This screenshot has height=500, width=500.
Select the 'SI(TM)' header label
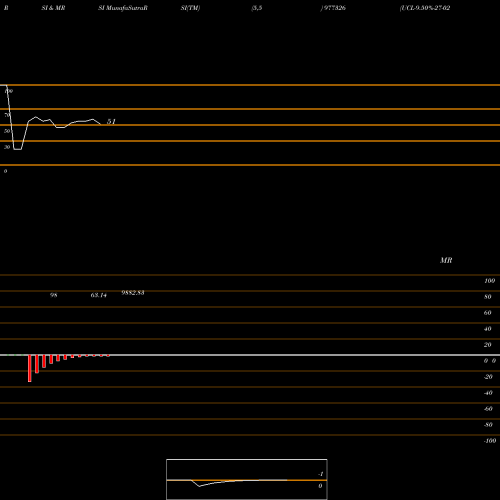tap(190, 8)
